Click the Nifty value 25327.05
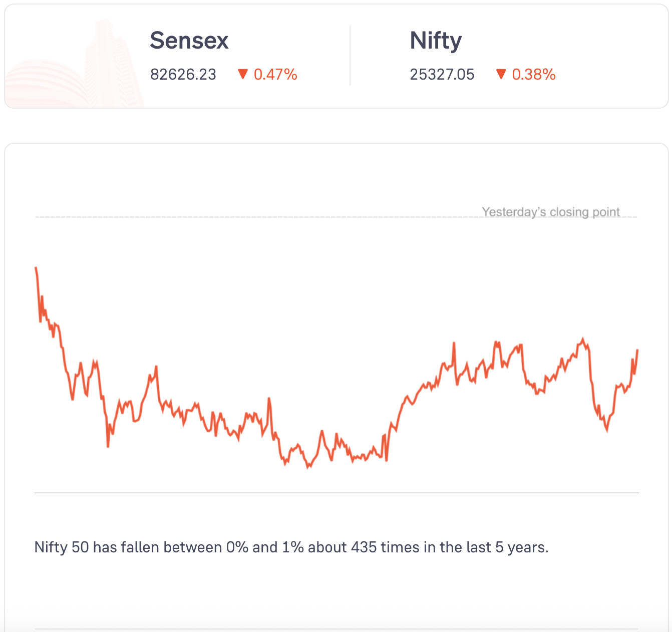Viewport: 672px width, 632px height. [442, 75]
